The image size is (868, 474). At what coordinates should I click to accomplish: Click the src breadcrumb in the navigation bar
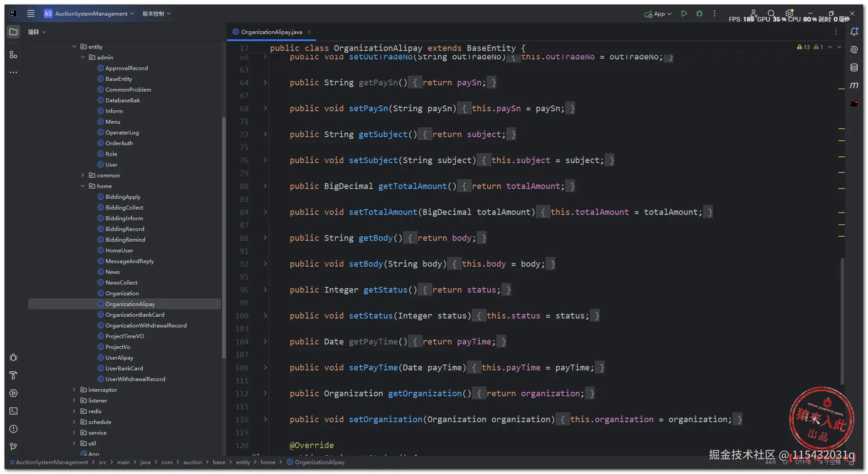click(x=102, y=462)
